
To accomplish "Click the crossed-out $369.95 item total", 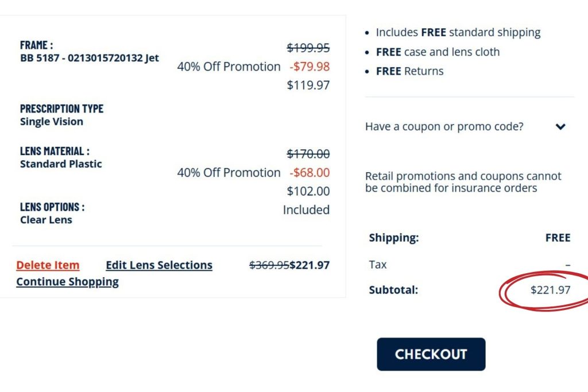I will pos(269,265).
